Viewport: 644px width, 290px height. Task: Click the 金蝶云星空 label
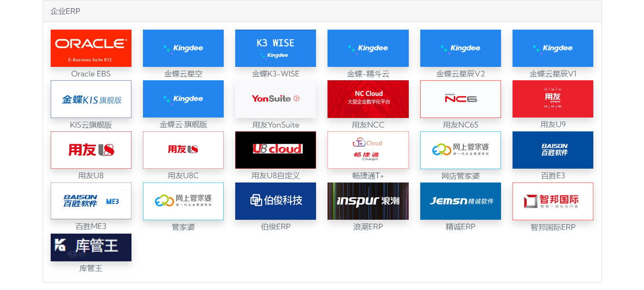click(183, 74)
